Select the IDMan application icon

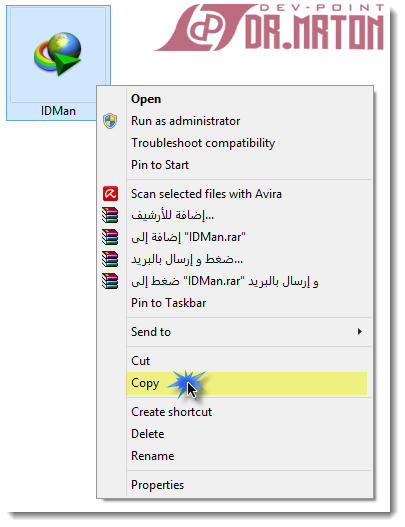click(x=58, y=53)
